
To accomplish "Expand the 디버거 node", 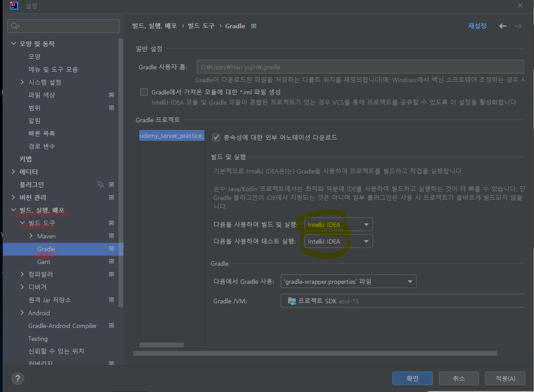I will [x=23, y=287].
